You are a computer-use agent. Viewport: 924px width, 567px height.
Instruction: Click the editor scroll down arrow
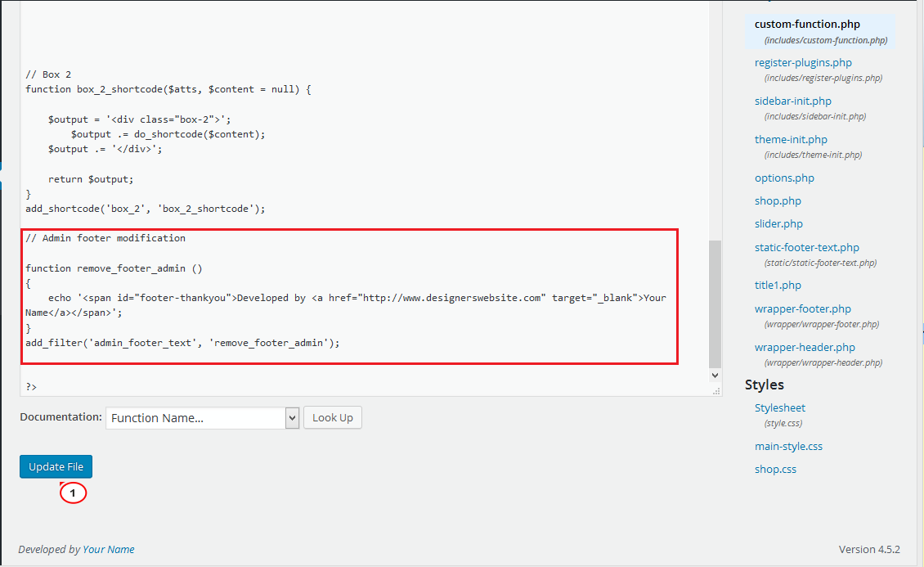click(x=715, y=376)
